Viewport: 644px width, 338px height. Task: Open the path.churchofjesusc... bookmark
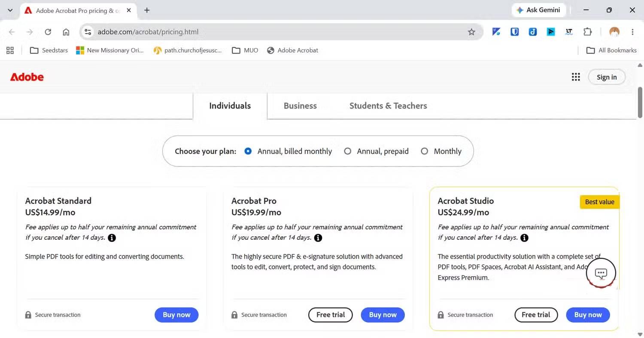point(188,50)
